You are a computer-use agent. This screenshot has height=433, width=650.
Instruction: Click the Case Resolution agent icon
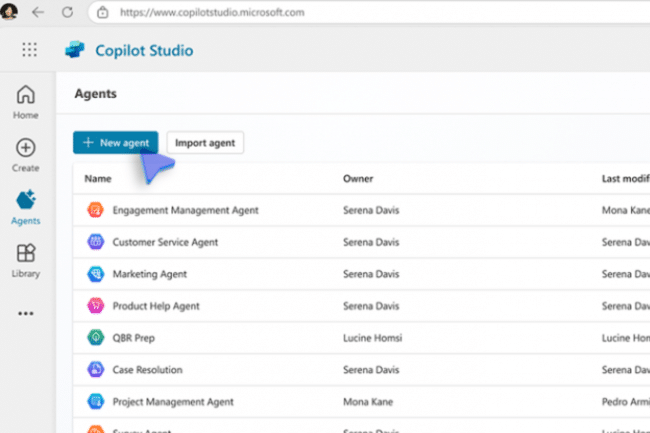[x=95, y=369]
